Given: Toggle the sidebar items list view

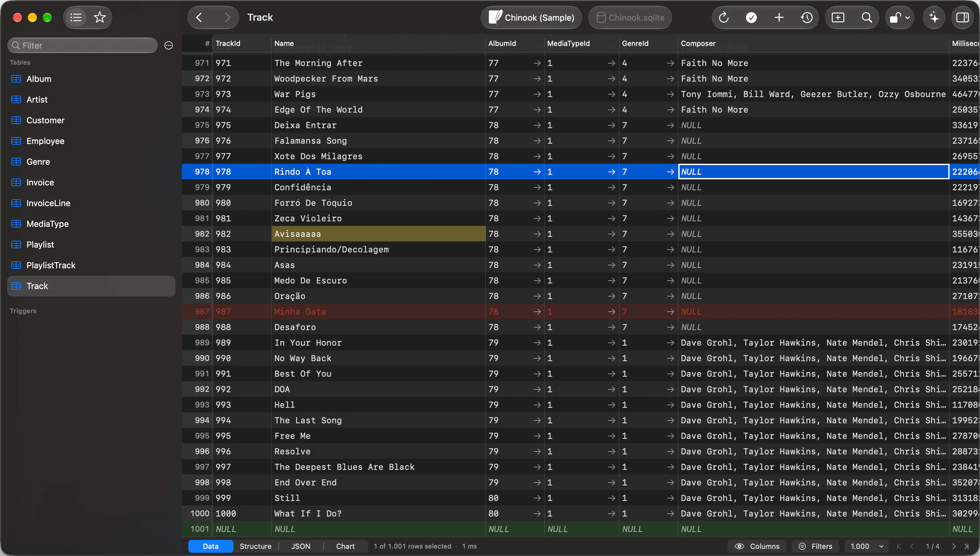Looking at the screenshot, I should pos(76,17).
